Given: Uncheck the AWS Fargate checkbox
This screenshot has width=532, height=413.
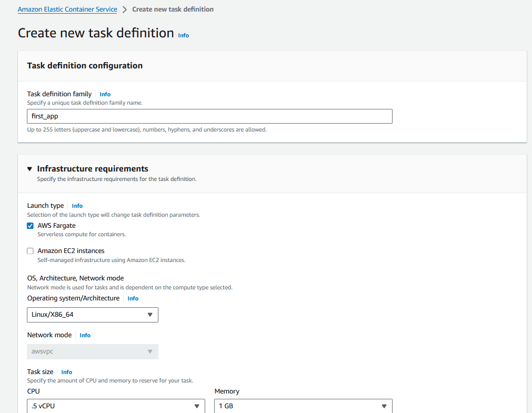Looking at the screenshot, I should click(30, 226).
